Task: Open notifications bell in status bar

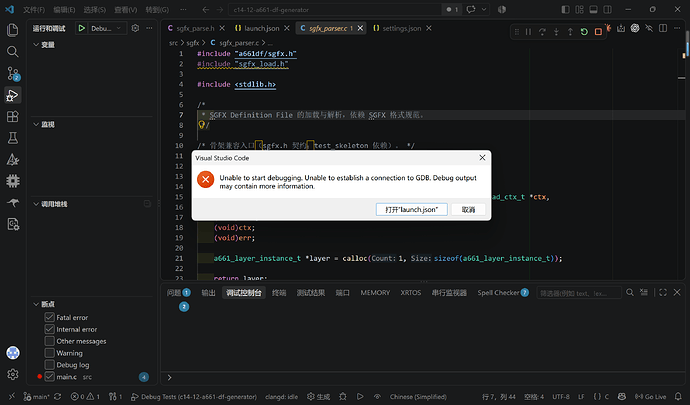Action: (x=678, y=397)
